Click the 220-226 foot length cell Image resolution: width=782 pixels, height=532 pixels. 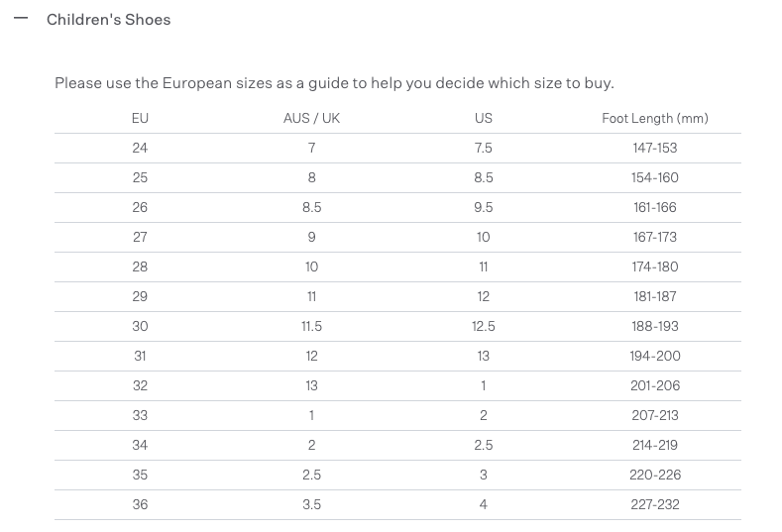click(x=655, y=475)
